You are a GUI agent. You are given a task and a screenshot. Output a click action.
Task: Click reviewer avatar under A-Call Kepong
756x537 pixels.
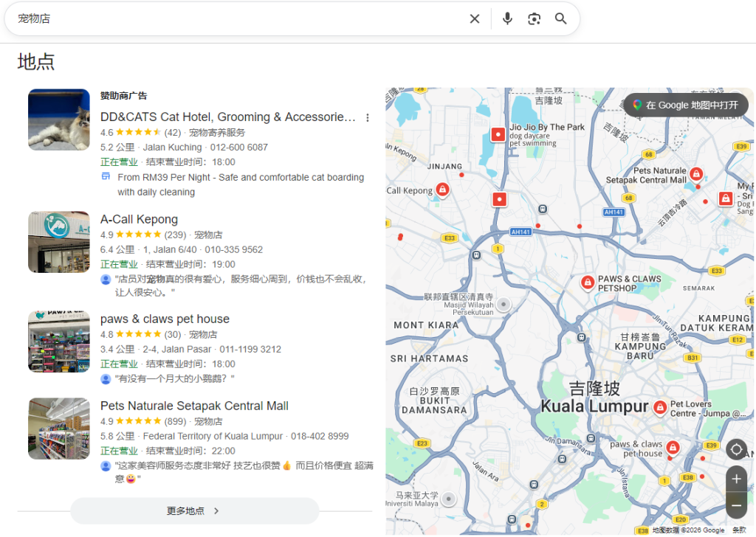[x=106, y=280]
